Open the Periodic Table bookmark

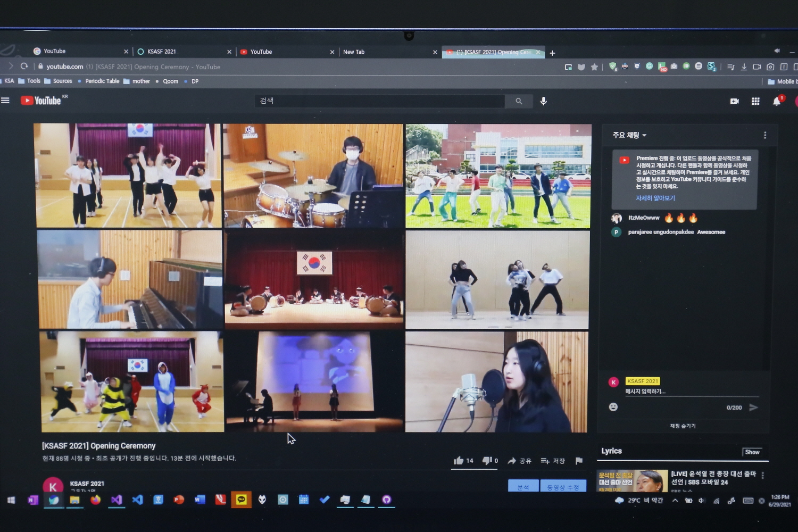coord(98,81)
